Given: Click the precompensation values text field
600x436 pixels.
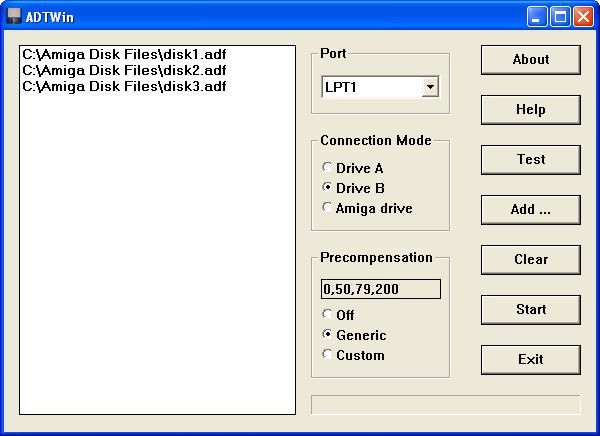Looking at the screenshot, I should coord(380,289).
